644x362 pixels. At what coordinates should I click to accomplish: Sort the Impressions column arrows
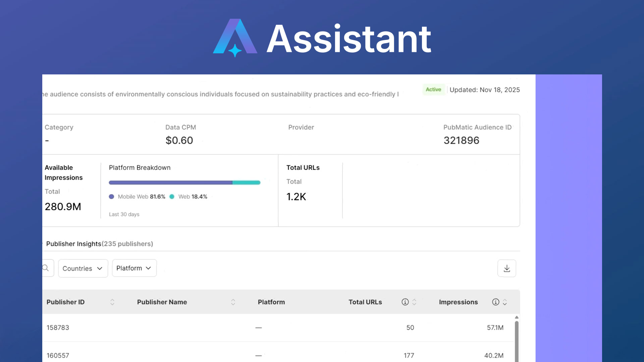[505, 302]
